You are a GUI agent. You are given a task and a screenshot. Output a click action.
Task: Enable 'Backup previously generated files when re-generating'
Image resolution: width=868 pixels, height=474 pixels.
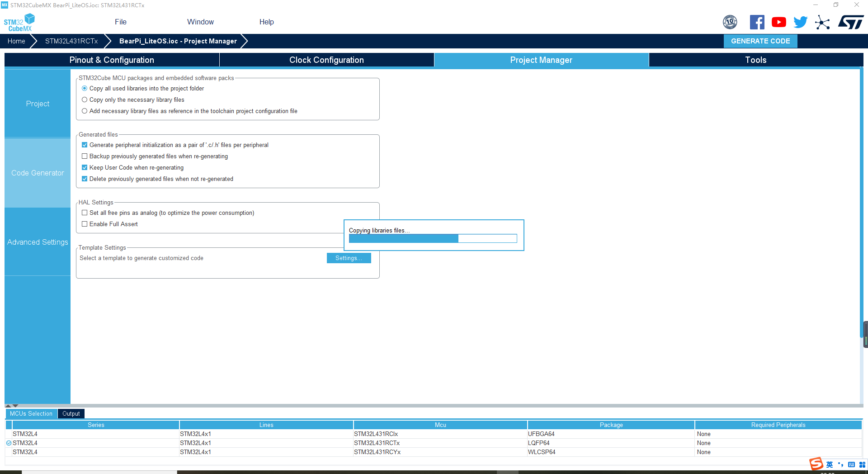pyautogui.click(x=85, y=156)
